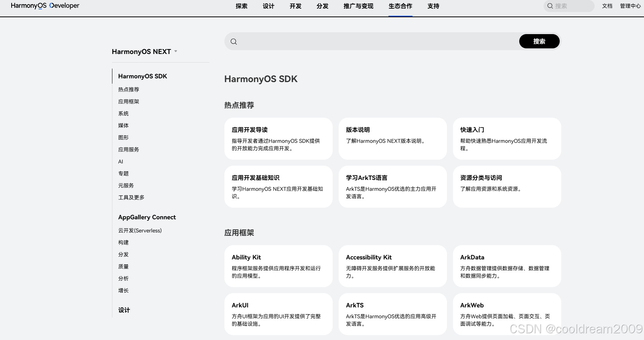Open the ArkData card

tap(507, 266)
